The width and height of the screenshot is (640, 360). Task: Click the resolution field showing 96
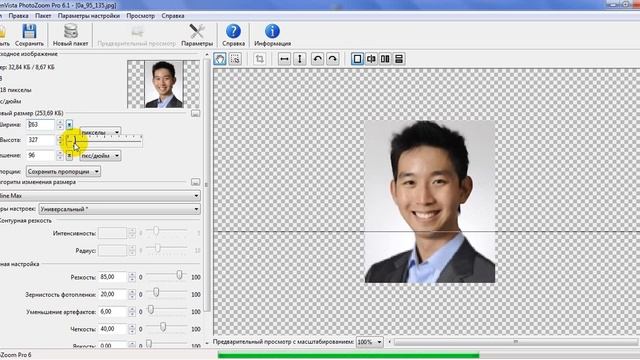pyautogui.click(x=40, y=156)
